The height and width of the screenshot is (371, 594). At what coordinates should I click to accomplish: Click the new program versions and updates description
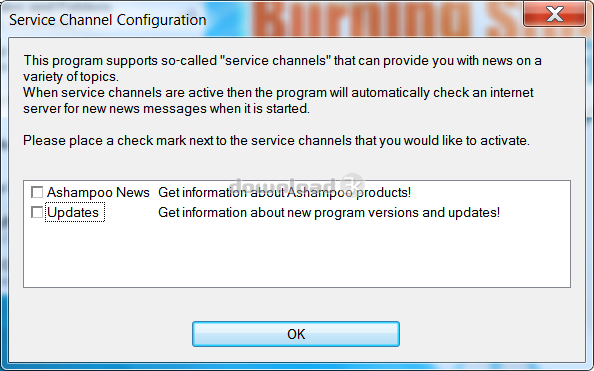329,213
